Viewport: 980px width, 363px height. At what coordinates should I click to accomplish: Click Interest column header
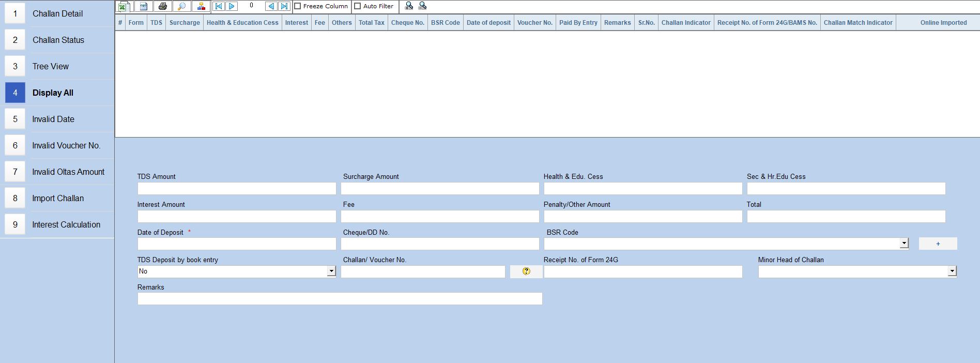297,23
